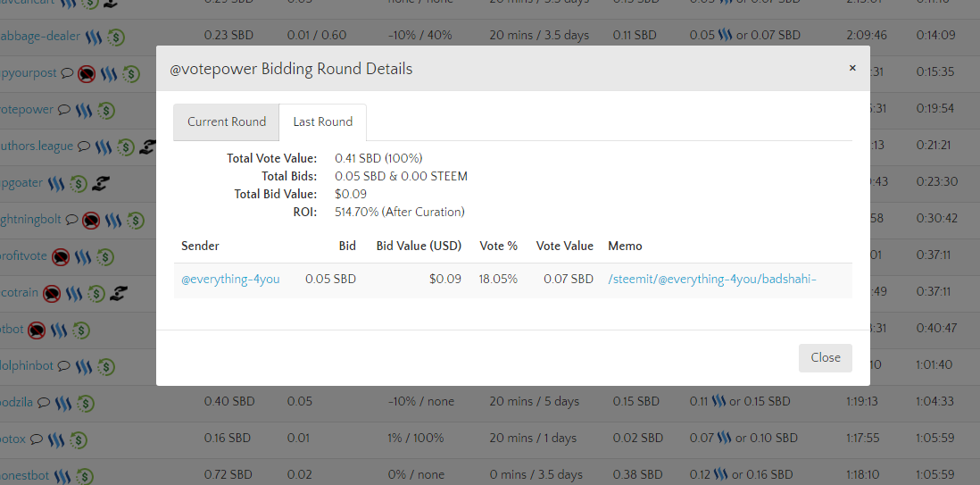Click the hand donation icon in the cotrain row

(x=118, y=293)
